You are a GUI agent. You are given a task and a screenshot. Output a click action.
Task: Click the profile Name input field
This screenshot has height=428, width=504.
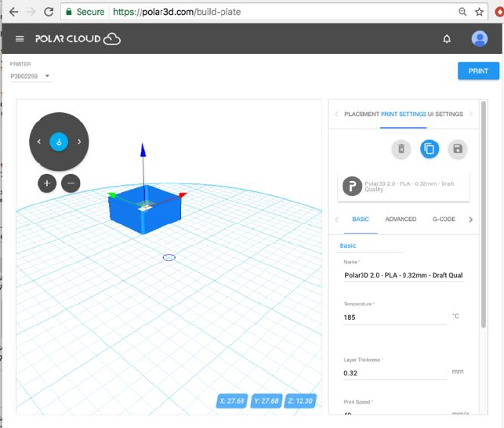(404, 275)
